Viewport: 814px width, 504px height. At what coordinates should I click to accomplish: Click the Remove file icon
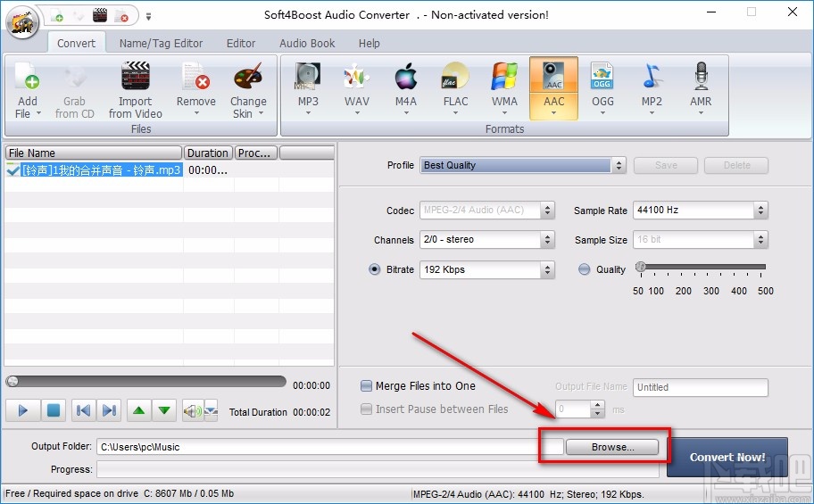[x=195, y=77]
